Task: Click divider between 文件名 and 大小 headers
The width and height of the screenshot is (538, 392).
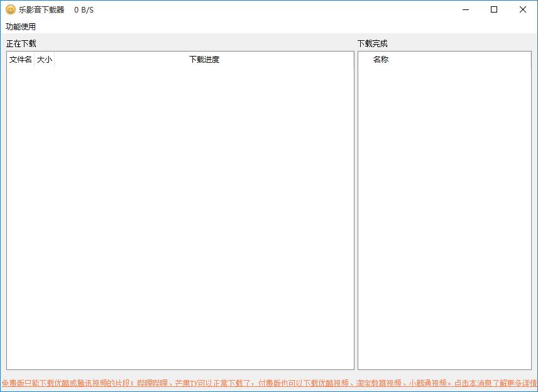Action: pyautogui.click(x=34, y=60)
